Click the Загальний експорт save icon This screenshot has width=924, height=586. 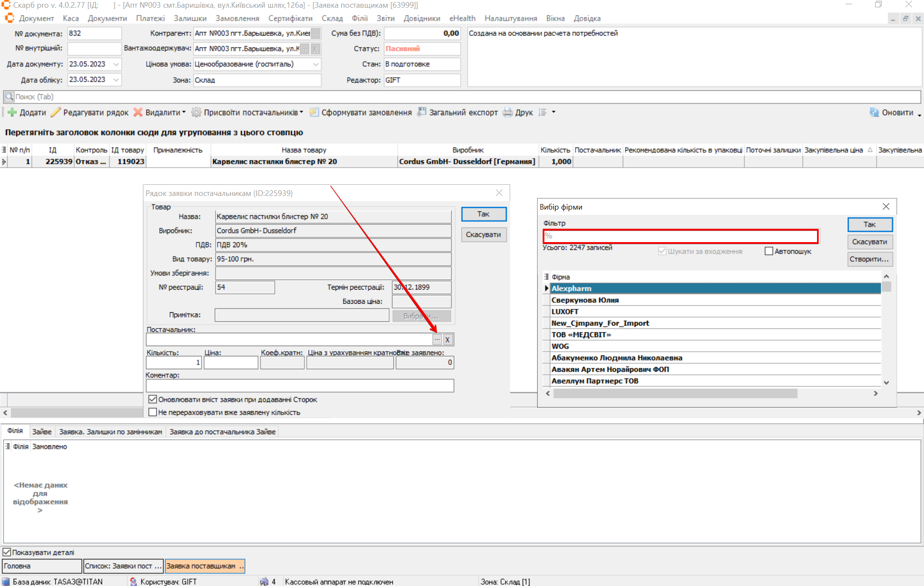(x=422, y=112)
